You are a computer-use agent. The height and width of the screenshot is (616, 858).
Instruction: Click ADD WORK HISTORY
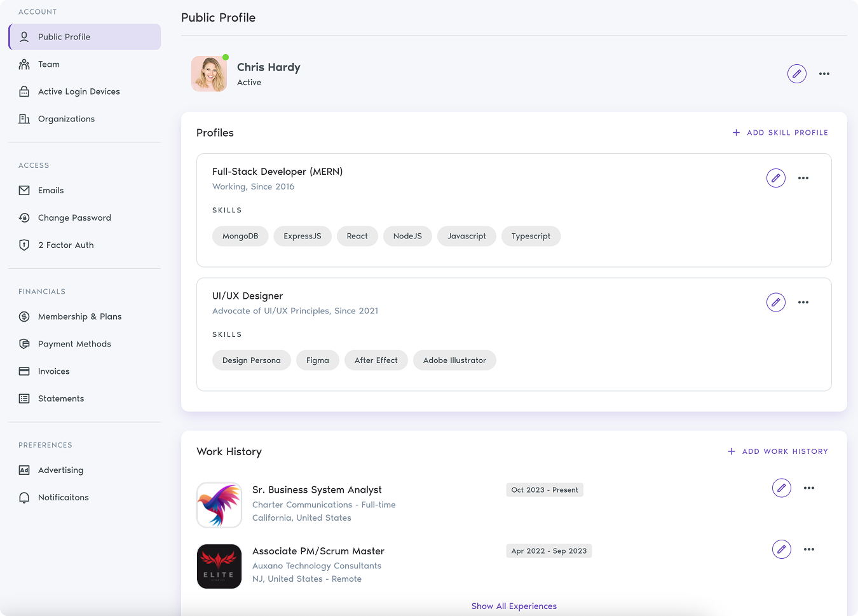click(x=778, y=451)
